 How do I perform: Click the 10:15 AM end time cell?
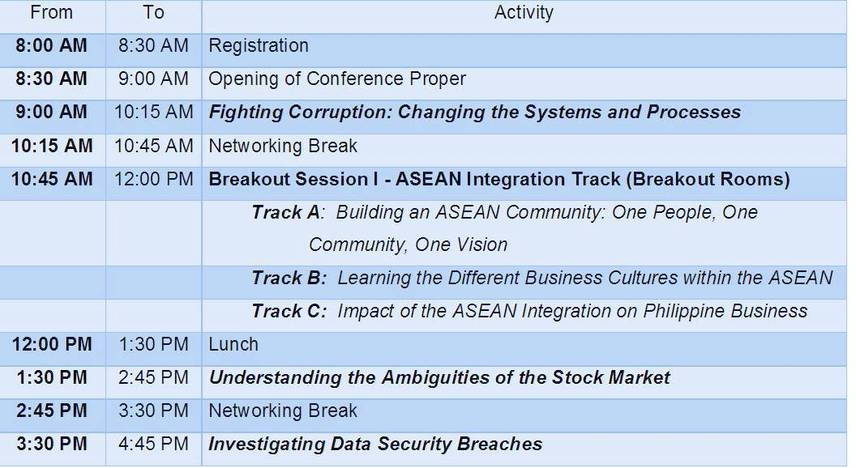(153, 112)
